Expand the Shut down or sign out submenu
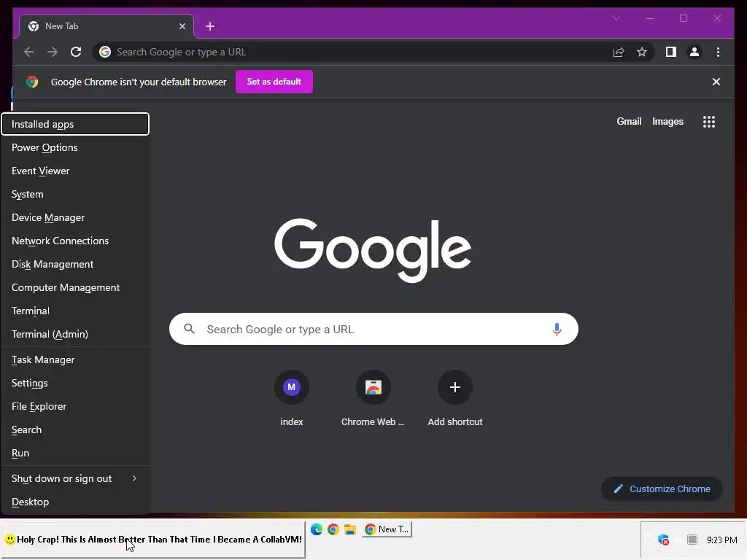This screenshot has width=747, height=560. tap(75, 478)
